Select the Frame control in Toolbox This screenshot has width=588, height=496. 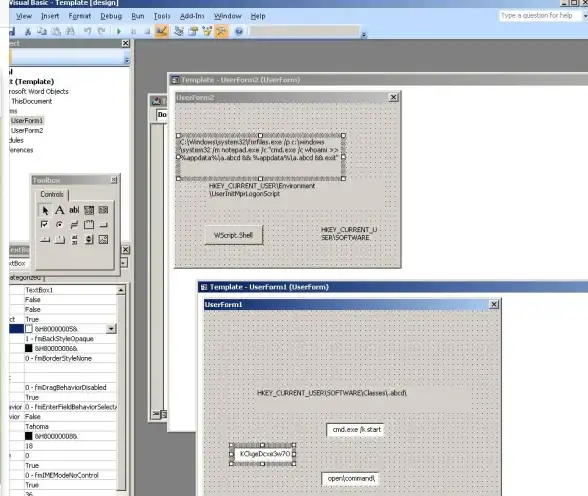tap(89, 225)
